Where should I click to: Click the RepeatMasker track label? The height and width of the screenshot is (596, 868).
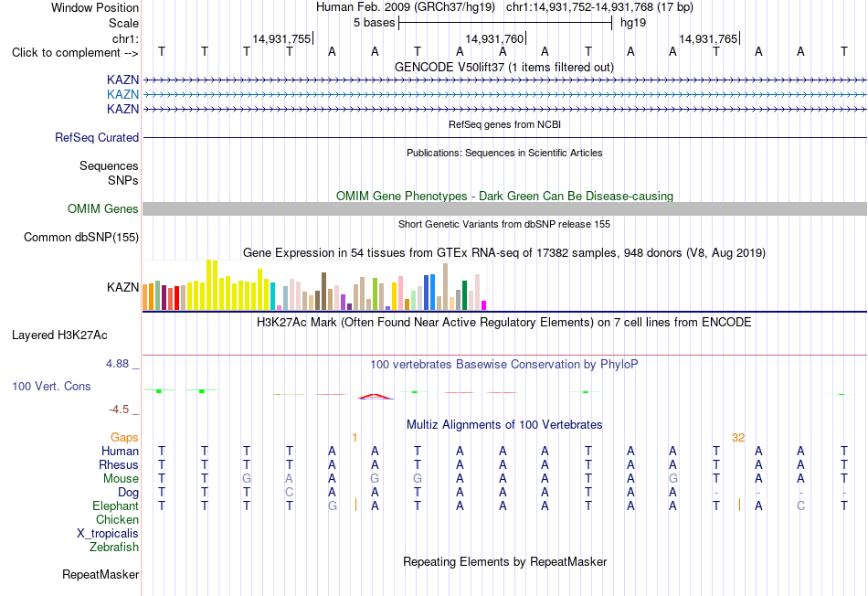coord(101,574)
